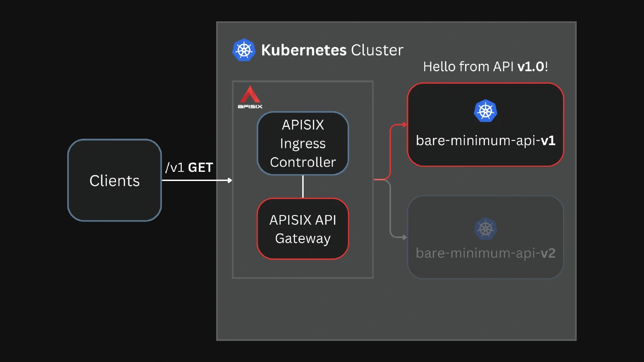Click the red APISIX logo
The image size is (644, 362).
click(x=250, y=97)
